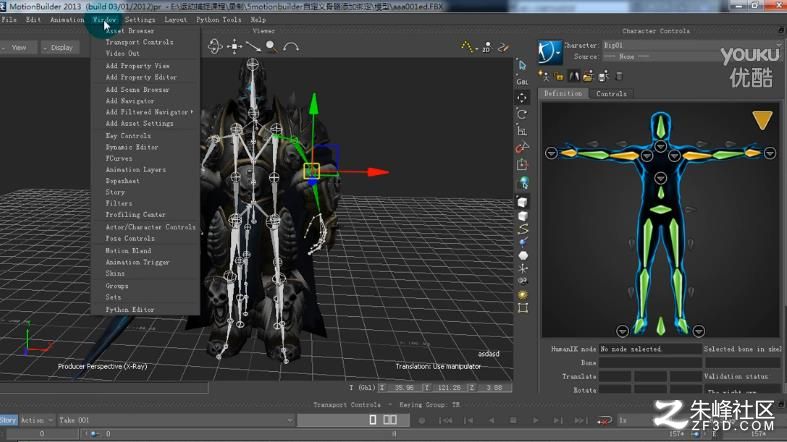
Task: Click the blue Character icon in Character Controls
Action: coord(550,52)
